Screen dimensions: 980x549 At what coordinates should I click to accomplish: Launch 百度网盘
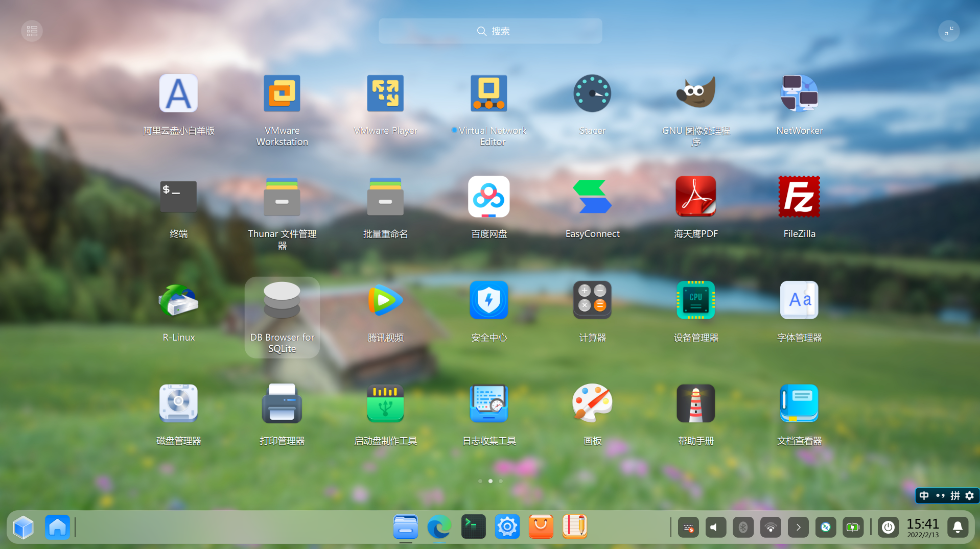(x=489, y=197)
